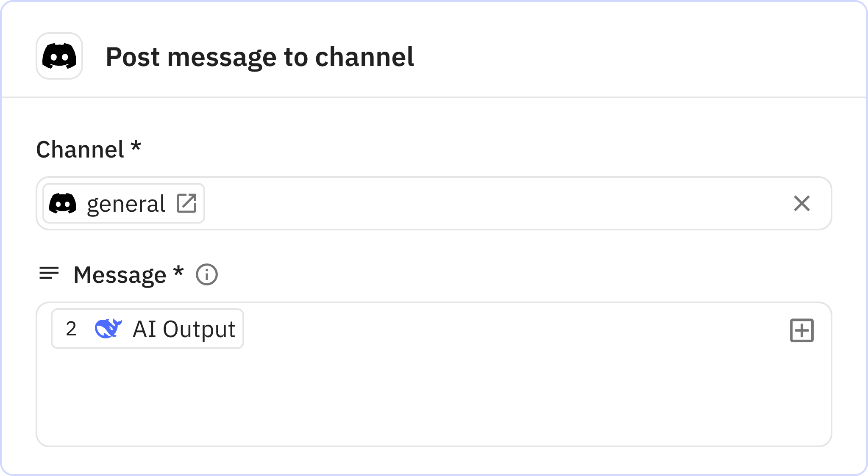Clear the channel selection with the X icon
The width and height of the screenshot is (868, 476).
pos(802,204)
